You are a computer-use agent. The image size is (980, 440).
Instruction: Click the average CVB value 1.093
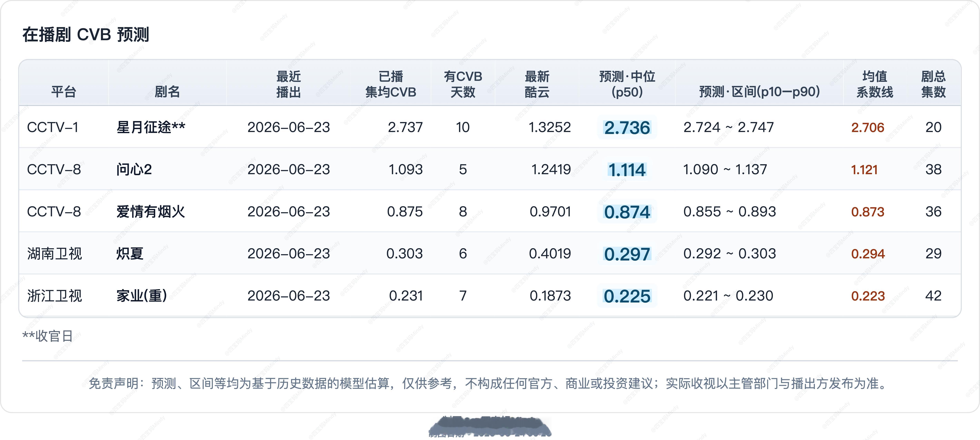(x=406, y=169)
